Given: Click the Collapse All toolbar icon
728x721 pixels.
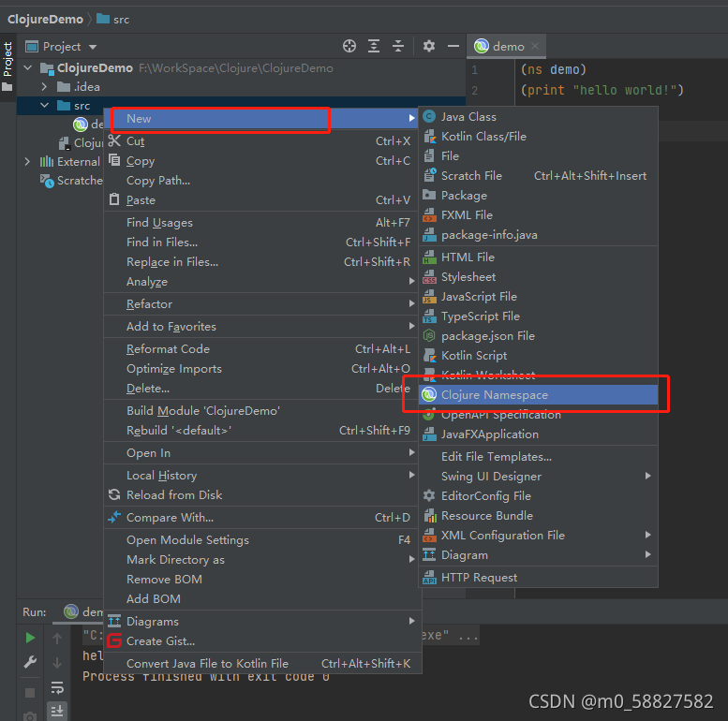Looking at the screenshot, I should pos(398,46).
